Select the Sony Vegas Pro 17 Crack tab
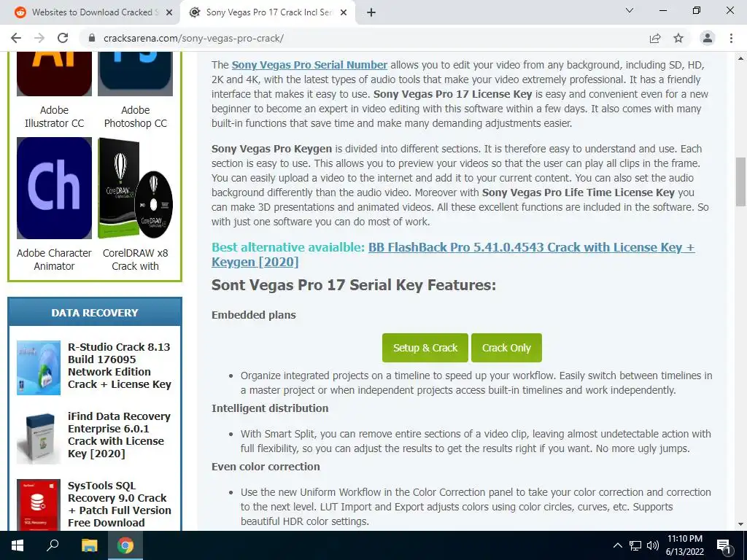 [x=267, y=12]
